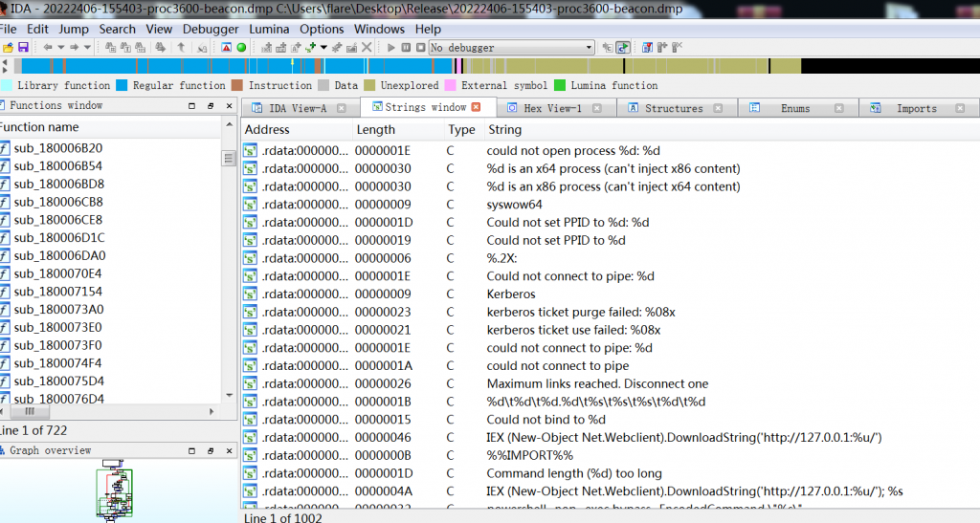This screenshot has height=523, width=980.
Task: Click the up arrow toolbar icon
Action: (181, 48)
